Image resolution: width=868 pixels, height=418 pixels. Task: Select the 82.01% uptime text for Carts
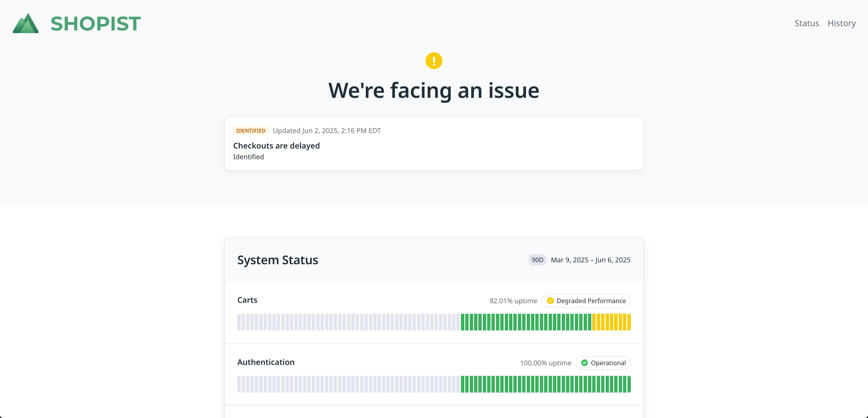coord(513,301)
